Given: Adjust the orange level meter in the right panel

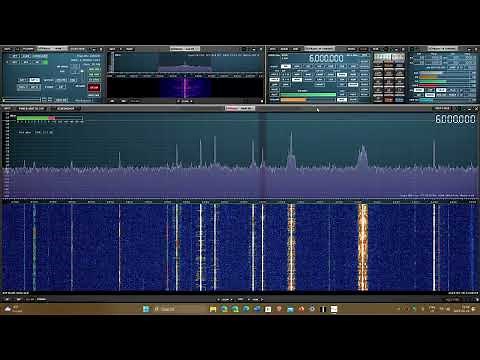Looking at the screenshot, I should [x=444, y=77].
